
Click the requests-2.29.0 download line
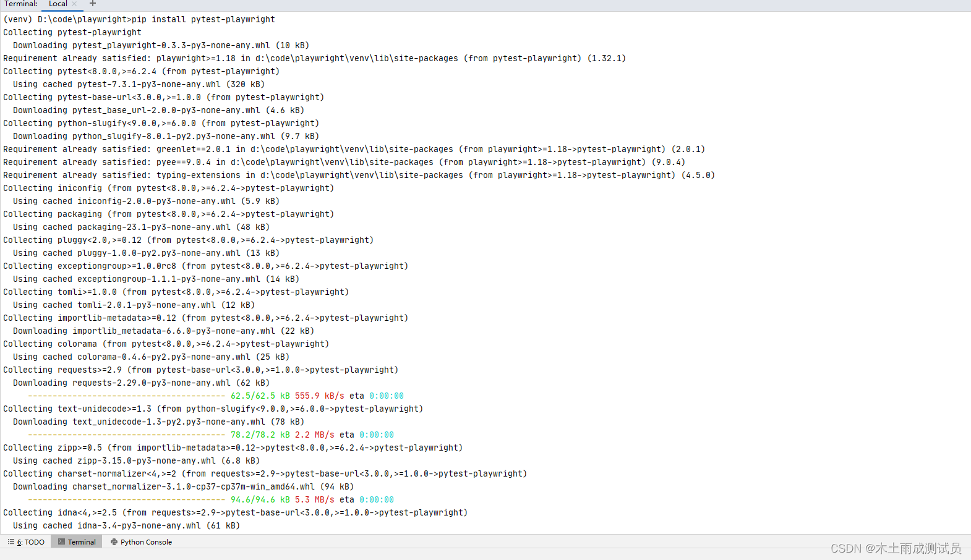coord(141,383)
